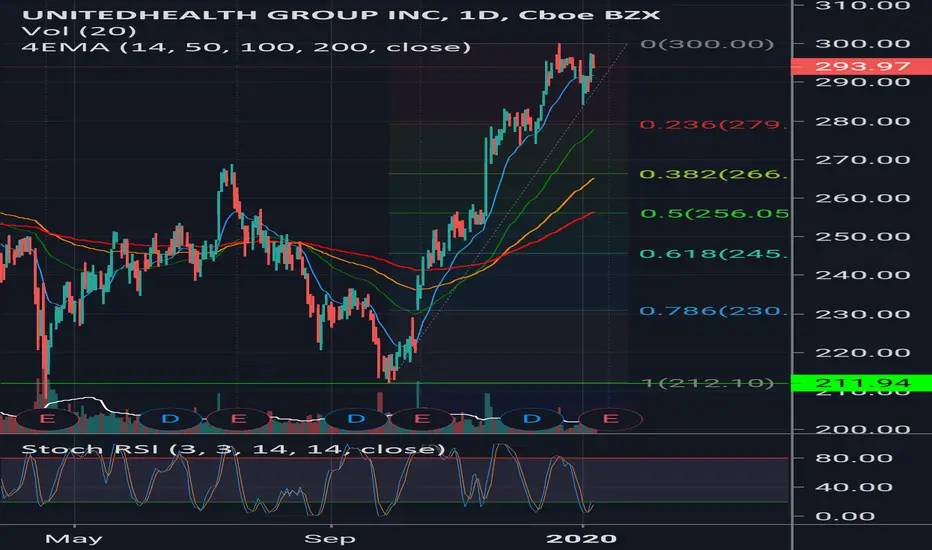Select the Stoch RSI (3, 3, 14, 14, close) label
Image resolution: width=932 pixels, height=550 pixels.
tap(233, 449)
